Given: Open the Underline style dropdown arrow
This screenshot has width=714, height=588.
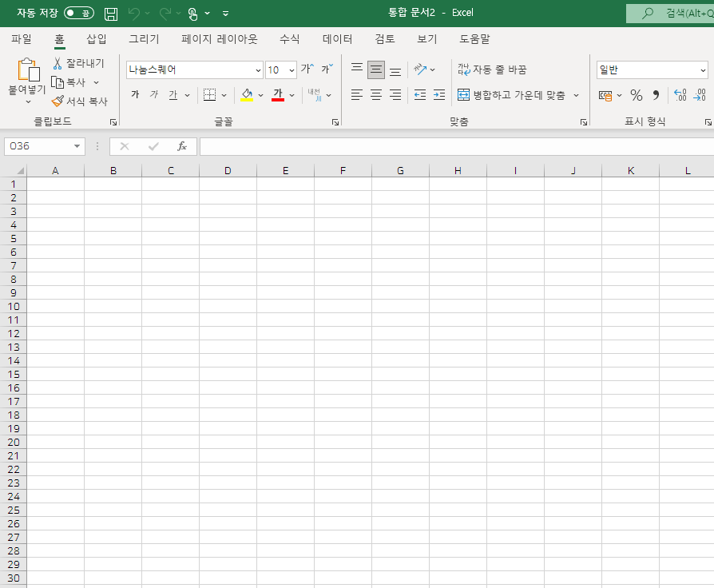Looking at the screenshot, I should (187, 95).
